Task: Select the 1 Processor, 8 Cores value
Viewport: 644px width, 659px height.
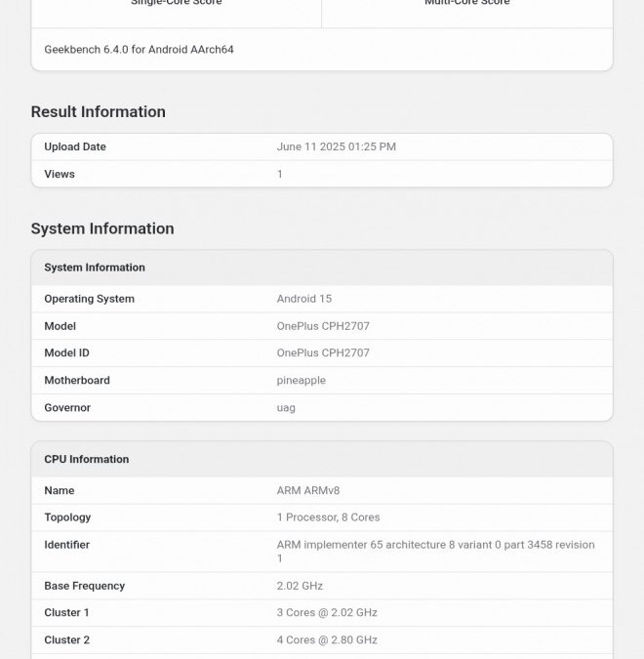Action: click(328, 517)
